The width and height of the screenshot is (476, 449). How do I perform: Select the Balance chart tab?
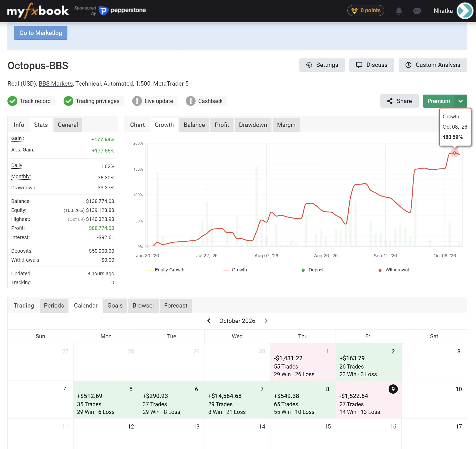click(194, 125)
